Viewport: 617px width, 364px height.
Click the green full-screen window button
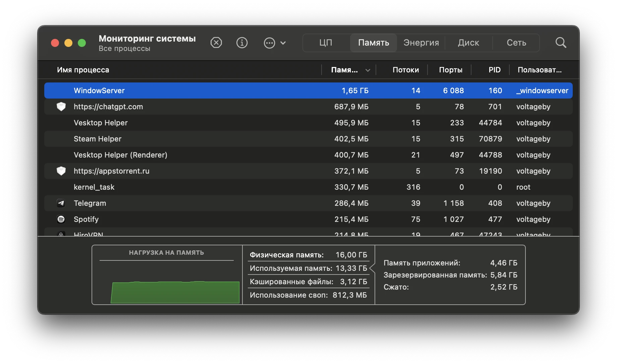82,43
